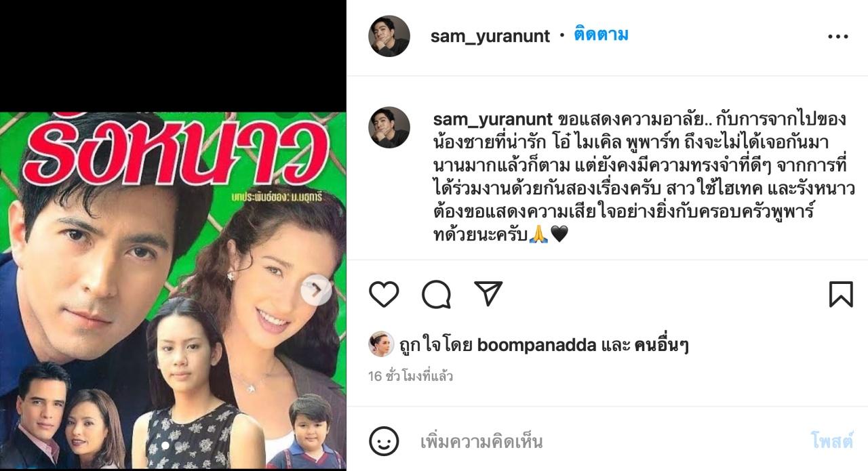868x471 pixels.
Task: Click the drama poster image
Action: click(173, 291)
